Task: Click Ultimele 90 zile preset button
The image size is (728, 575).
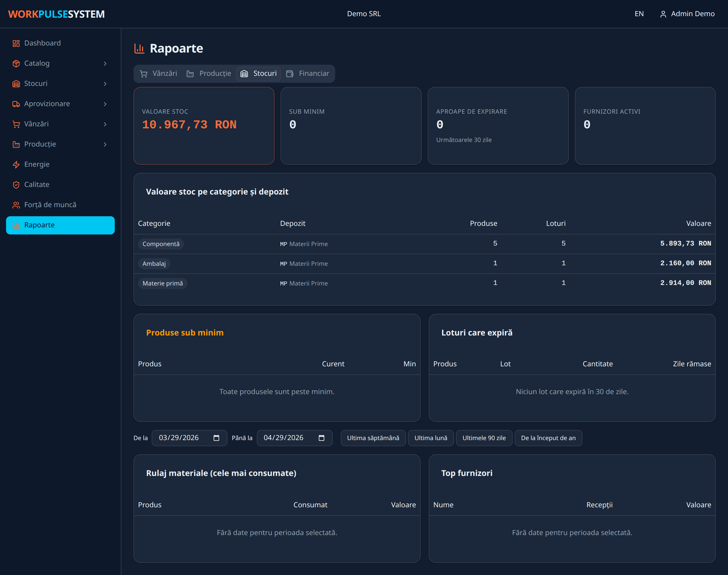Action: click(484, 438)
